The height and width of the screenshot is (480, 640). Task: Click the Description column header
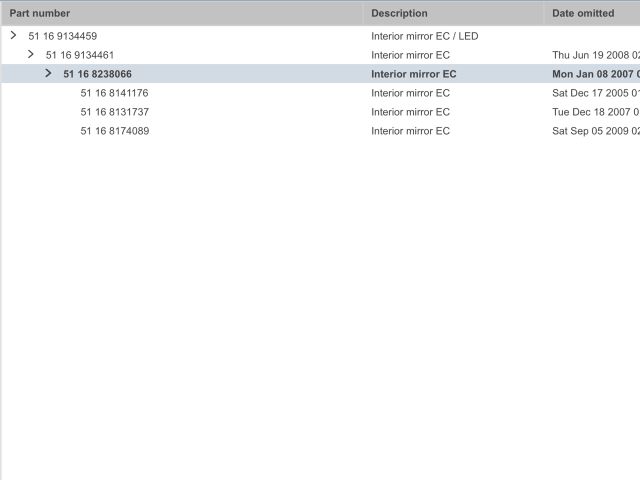point(399,13)
